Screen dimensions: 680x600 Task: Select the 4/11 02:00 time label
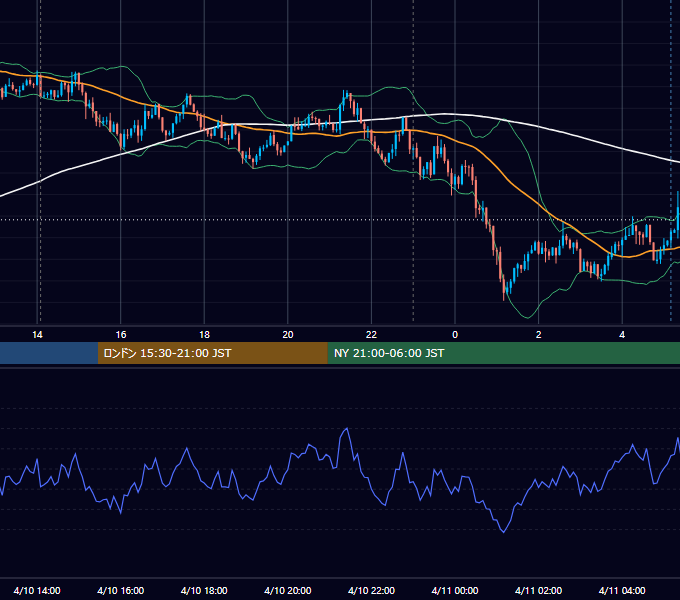coord(538,590)
